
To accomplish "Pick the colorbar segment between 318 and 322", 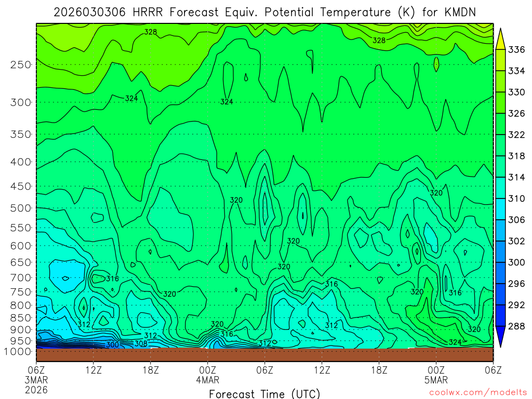I will tap(500, 145).
